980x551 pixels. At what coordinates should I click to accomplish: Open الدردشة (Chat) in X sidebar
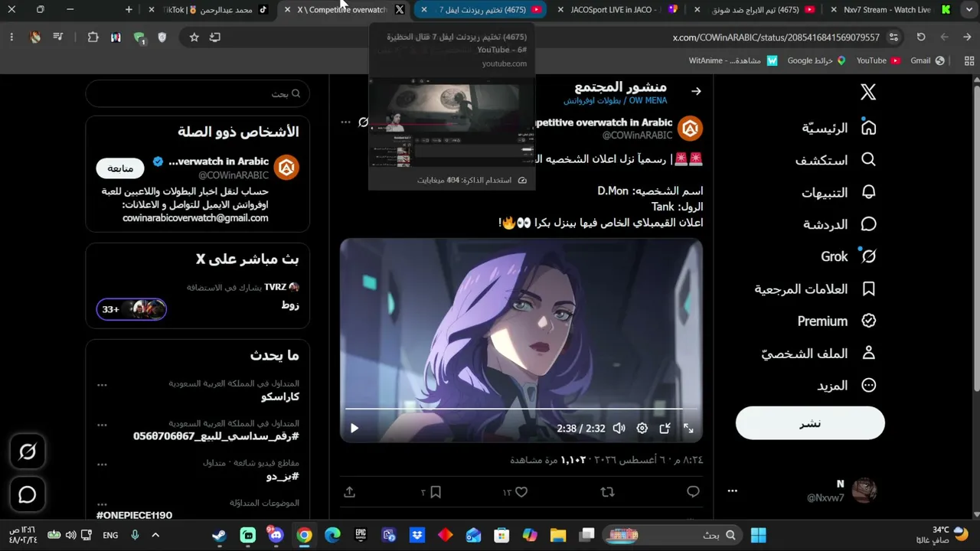tap(840, 224)
